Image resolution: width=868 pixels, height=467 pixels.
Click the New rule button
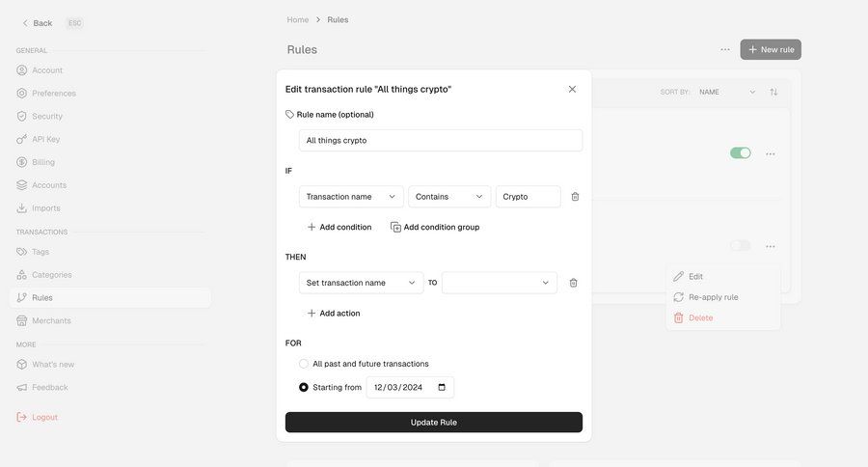point(771,49)
